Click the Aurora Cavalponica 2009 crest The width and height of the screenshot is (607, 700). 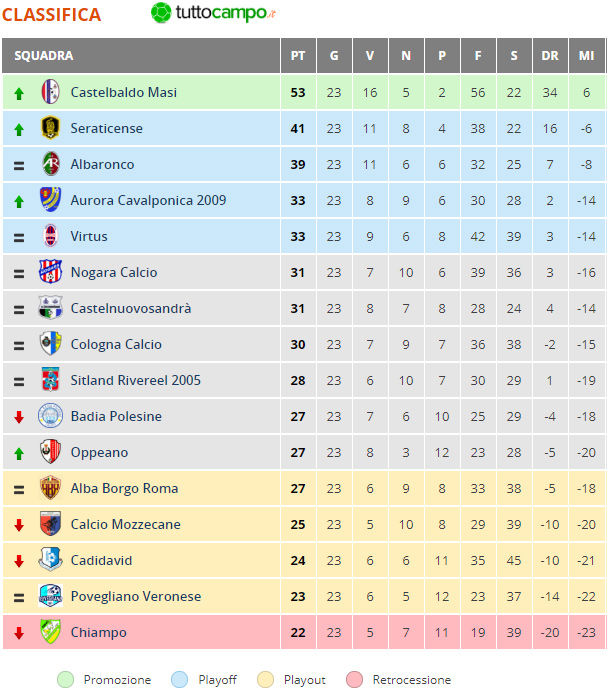(x=50, y=200)
